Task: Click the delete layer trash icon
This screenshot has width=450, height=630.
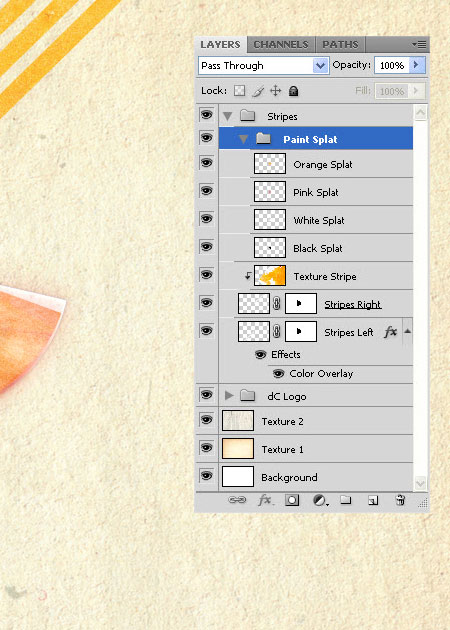Action: pyautogui.click(x=400, y=500)
